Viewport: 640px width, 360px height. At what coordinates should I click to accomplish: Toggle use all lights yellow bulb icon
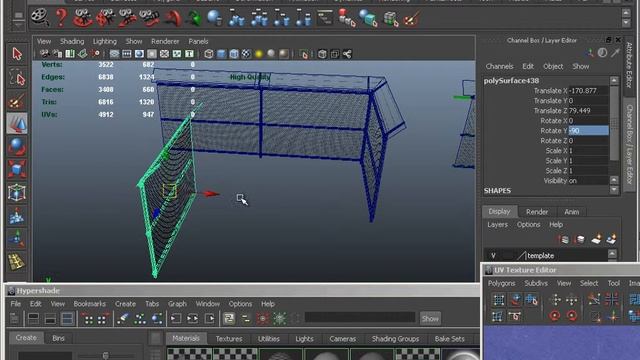point(259,54)
